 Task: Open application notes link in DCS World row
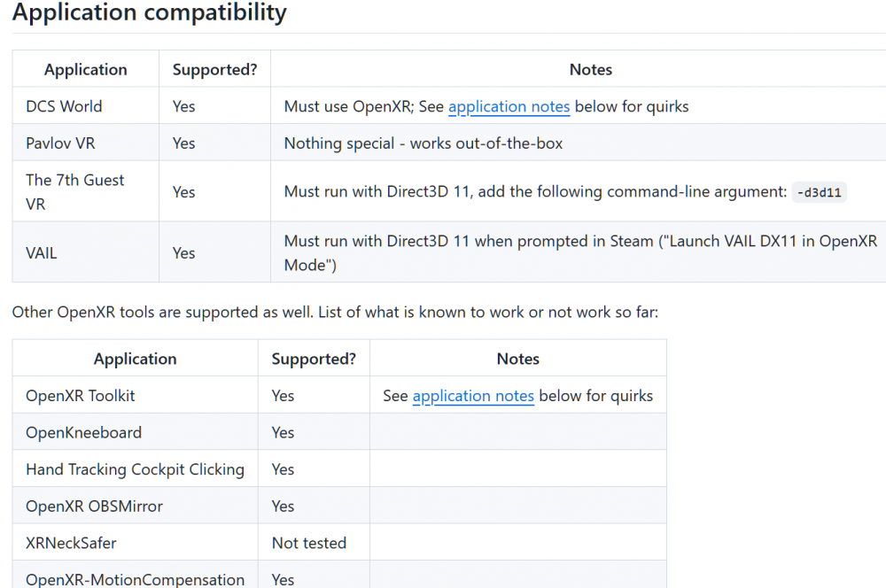pyautogui.click(x=509, y=106)
